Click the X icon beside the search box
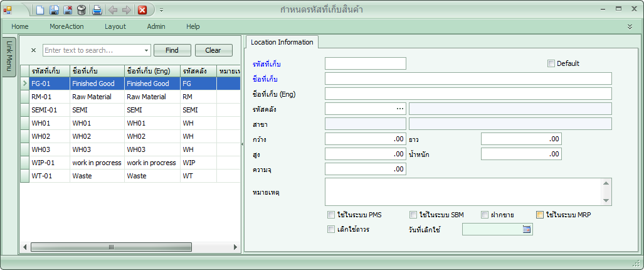This screenshot has width=644, height=270. [34, 50]
